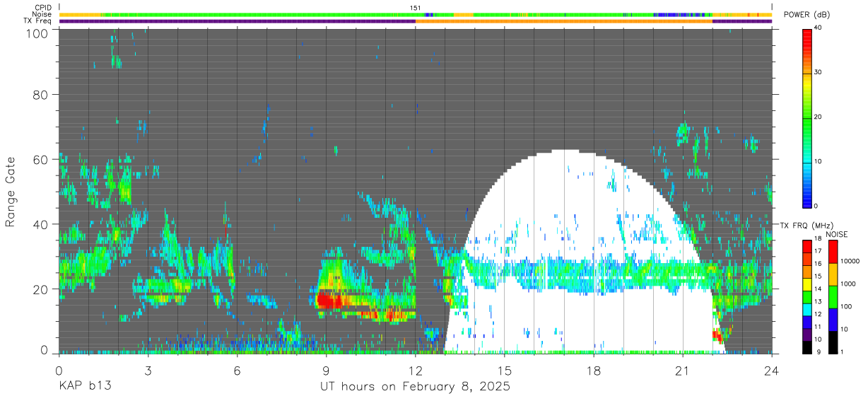Click the "CPID" row label

(x=44, y=8)
